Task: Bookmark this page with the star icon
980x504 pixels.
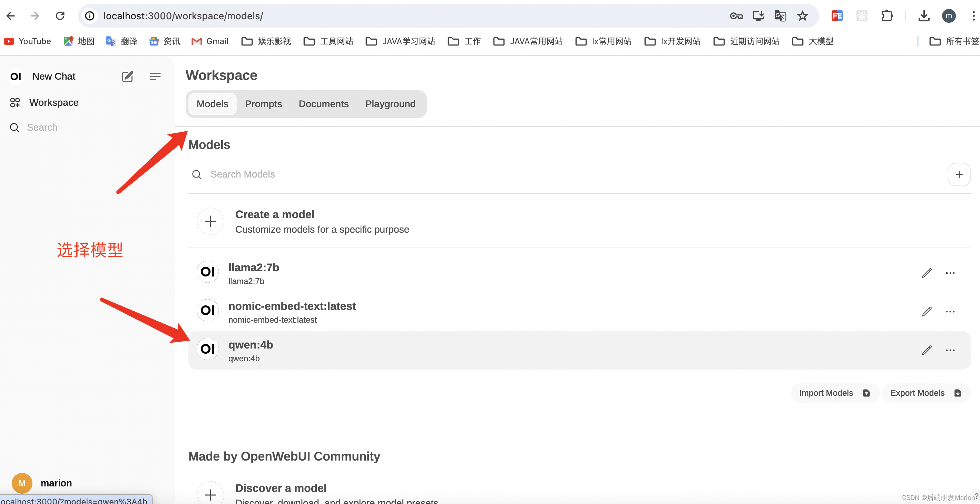Action: point(802,16)
